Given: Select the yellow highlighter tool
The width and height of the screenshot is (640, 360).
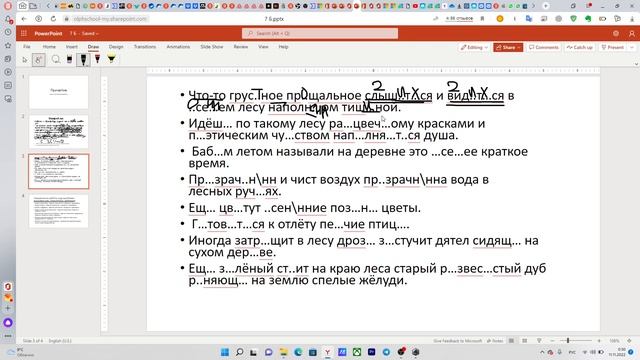Looking at the screenshot, I should click(111, 60).
